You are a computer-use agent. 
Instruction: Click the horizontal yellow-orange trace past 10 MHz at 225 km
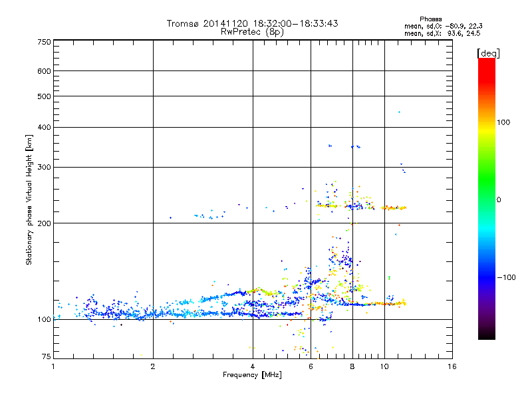pyautogui.click(x=394, y=208)
